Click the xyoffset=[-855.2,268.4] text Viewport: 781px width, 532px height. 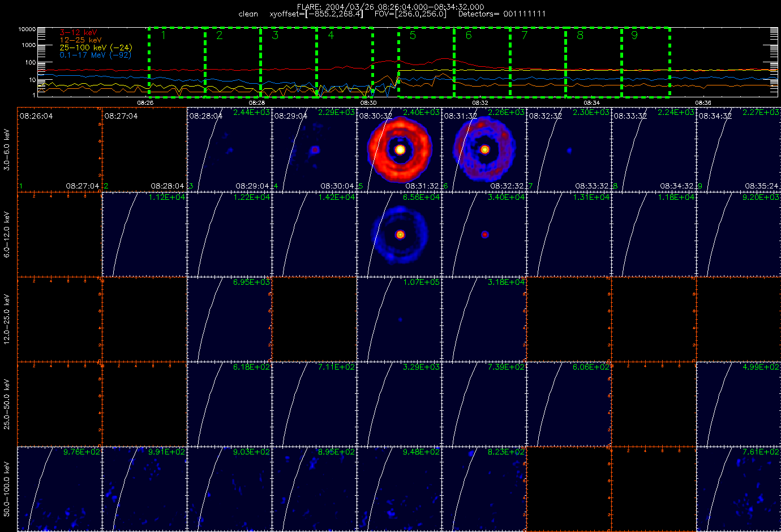pyautogui.click(x=316, y=14)
